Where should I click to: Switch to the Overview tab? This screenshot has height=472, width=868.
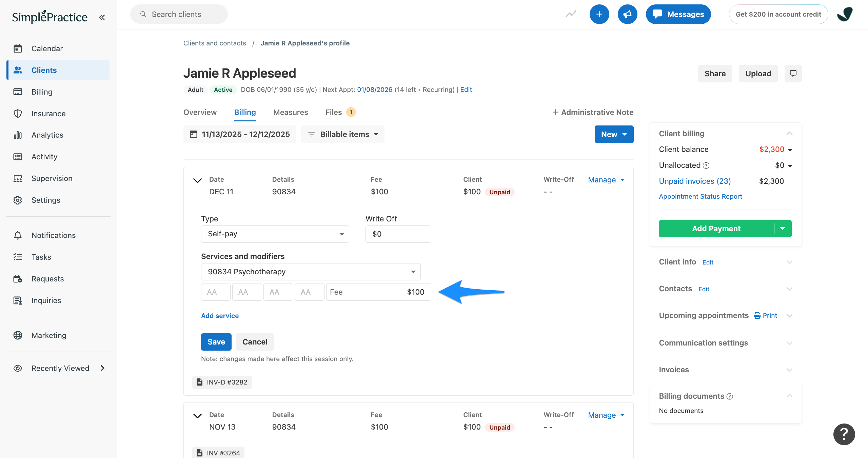200,112
